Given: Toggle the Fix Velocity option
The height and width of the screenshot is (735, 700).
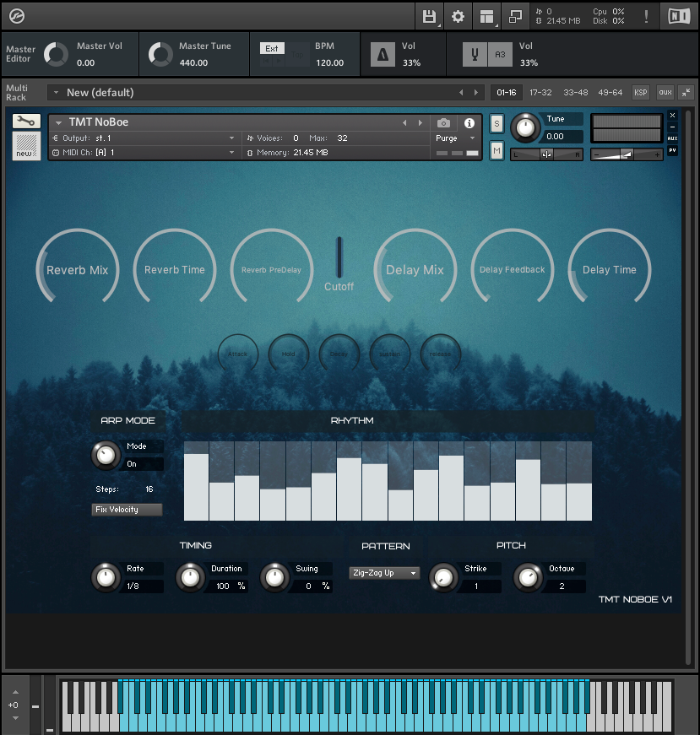Looking at the screenshot, I should pyautogui.click(x=127, y=509).
